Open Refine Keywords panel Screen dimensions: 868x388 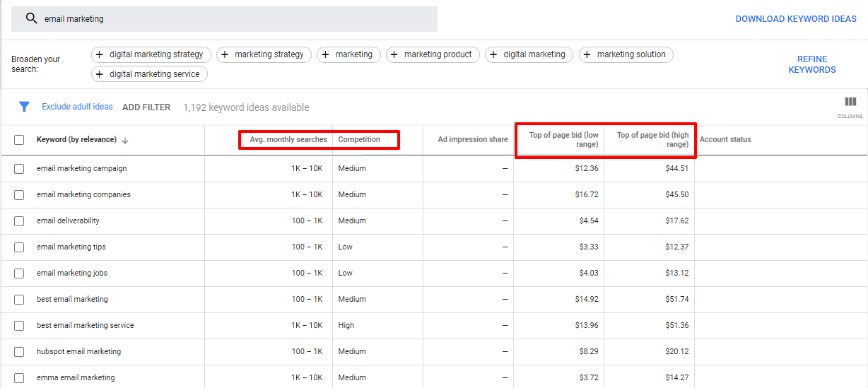tap(811, 64)
